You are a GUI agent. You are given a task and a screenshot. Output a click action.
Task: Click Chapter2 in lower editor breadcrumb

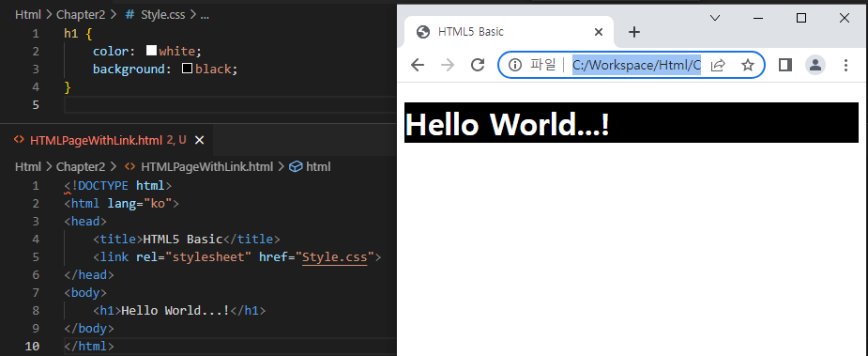point(81,166)
